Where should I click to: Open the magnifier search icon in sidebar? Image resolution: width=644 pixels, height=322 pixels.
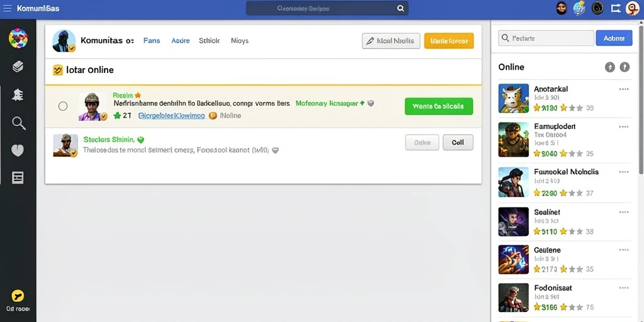coord(18,123)
